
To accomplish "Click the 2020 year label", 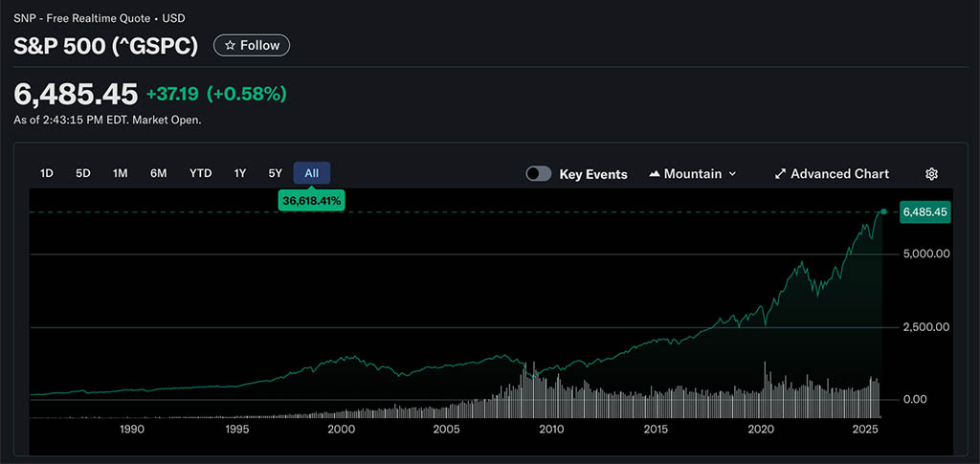I will coord(761,430).
